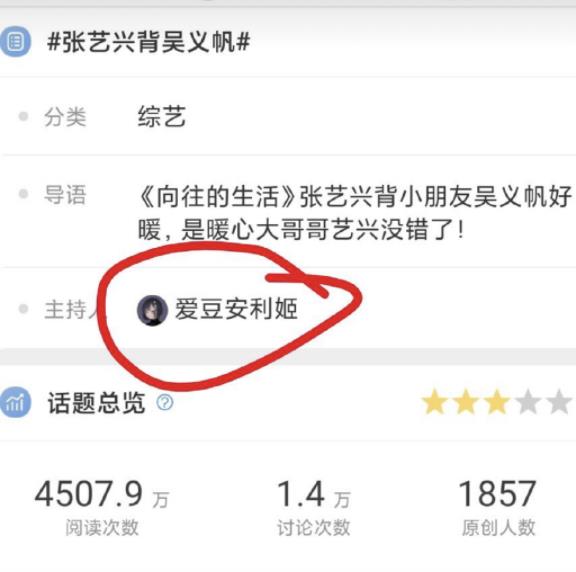Tap the fifth gray rating star

(x=559, y=402)
